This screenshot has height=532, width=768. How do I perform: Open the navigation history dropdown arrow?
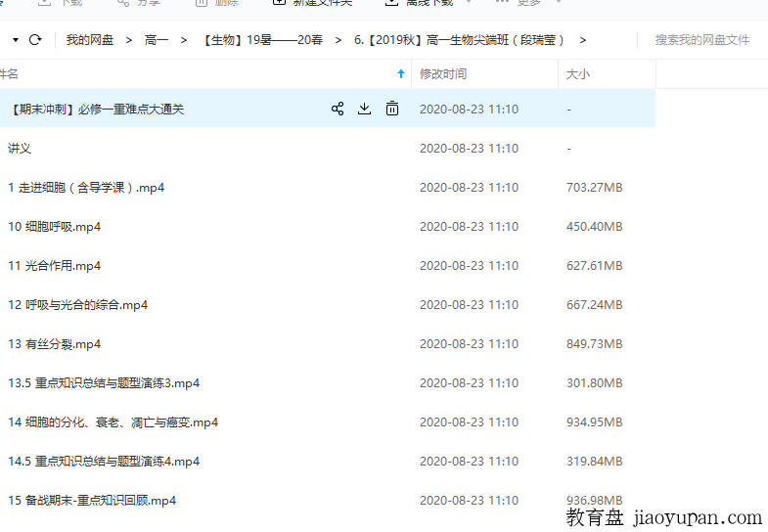(x=16, y=40)
